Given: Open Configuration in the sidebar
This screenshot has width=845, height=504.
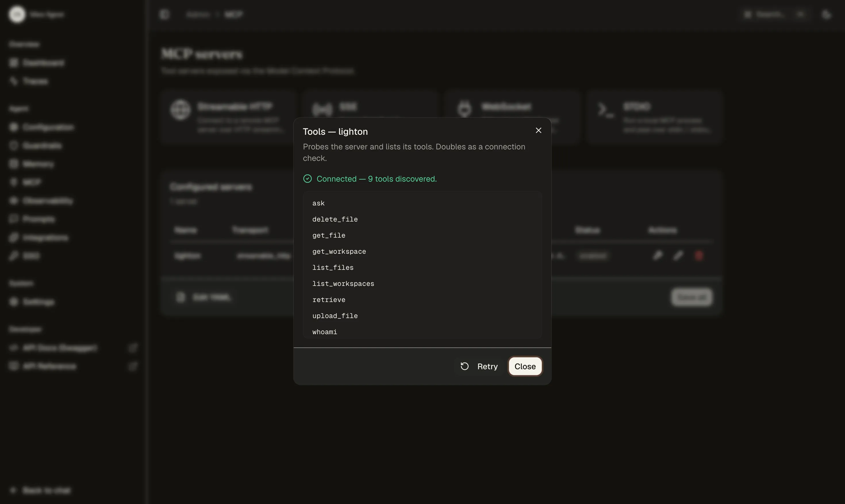Looking at the screenshot, I should [x=48, y=127].
